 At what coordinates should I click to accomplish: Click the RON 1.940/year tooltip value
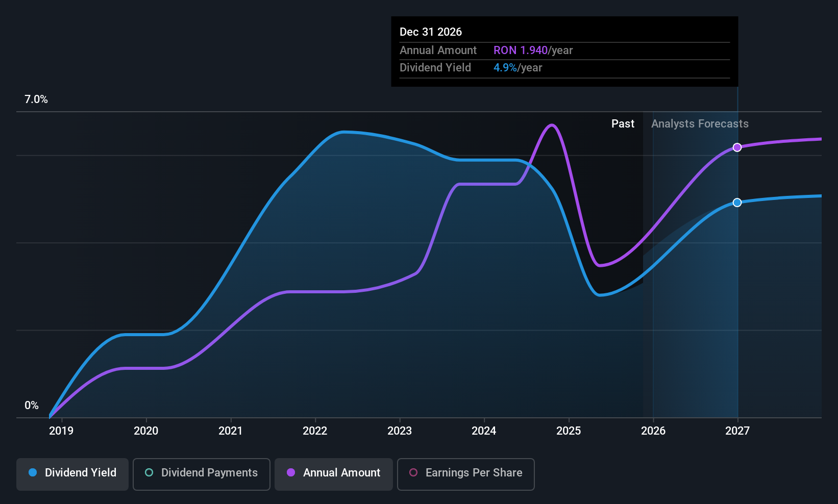pos(533,51)
